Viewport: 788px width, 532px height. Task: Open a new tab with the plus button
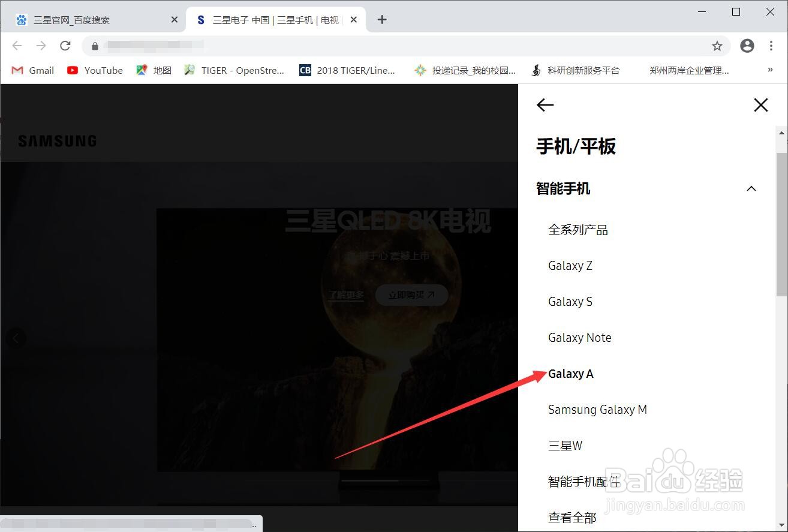click(x=382, y=20)
